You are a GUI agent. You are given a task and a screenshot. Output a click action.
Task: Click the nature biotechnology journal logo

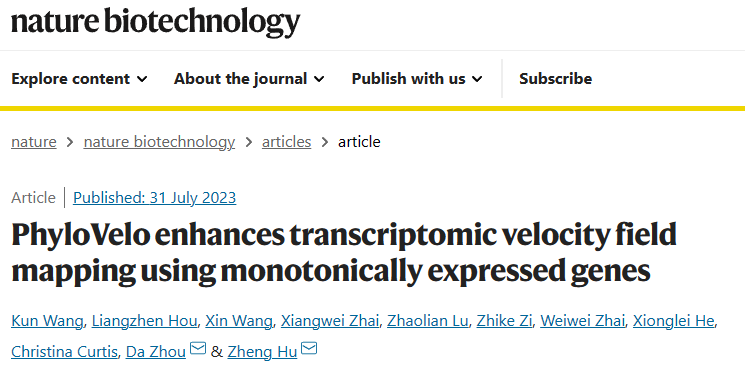click(155, 22)
